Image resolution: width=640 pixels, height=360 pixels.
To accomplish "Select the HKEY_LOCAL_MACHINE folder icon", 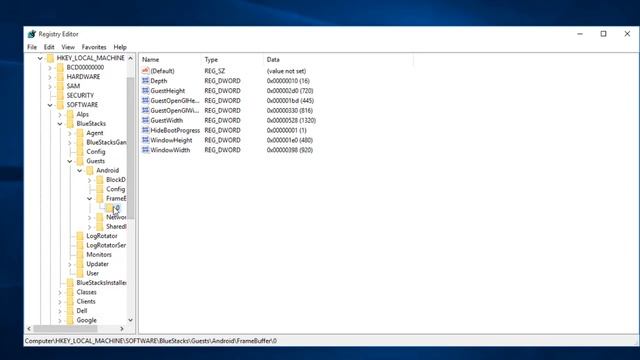I will [50, 58].
